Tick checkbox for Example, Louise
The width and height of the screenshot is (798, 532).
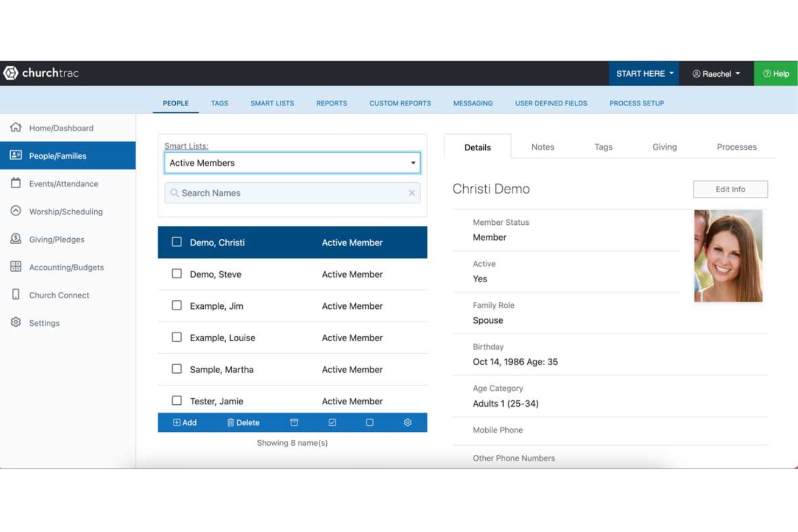177,337
